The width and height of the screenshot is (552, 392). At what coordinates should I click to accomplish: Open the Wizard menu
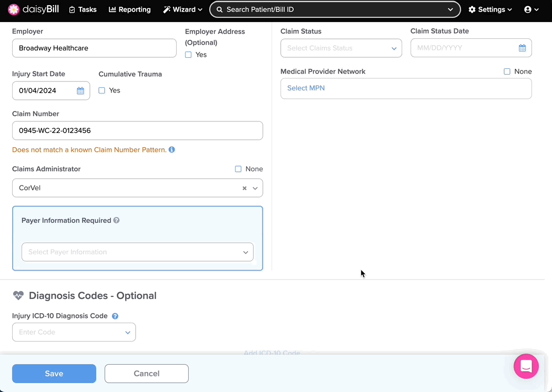click(182, 9)
